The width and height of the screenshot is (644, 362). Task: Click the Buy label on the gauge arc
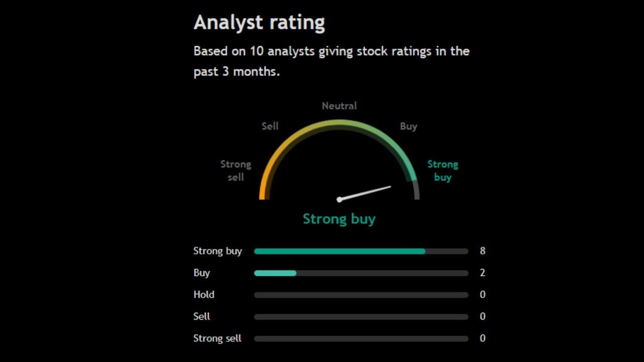[409, 126]
